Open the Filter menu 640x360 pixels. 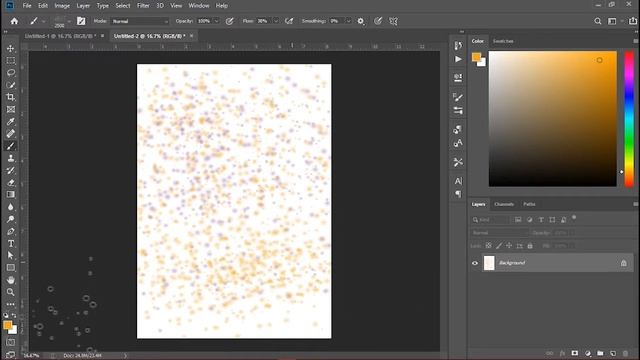[143, 6]
